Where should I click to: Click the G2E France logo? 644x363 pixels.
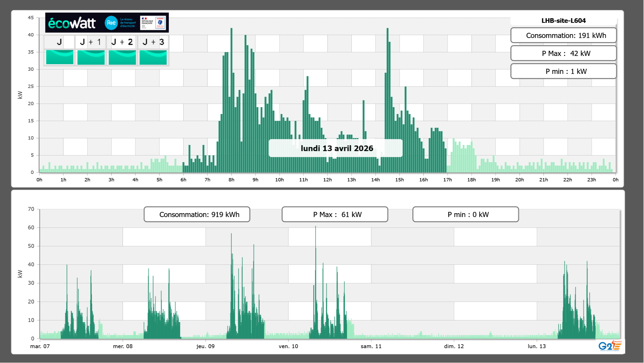[x=610, y=346]
